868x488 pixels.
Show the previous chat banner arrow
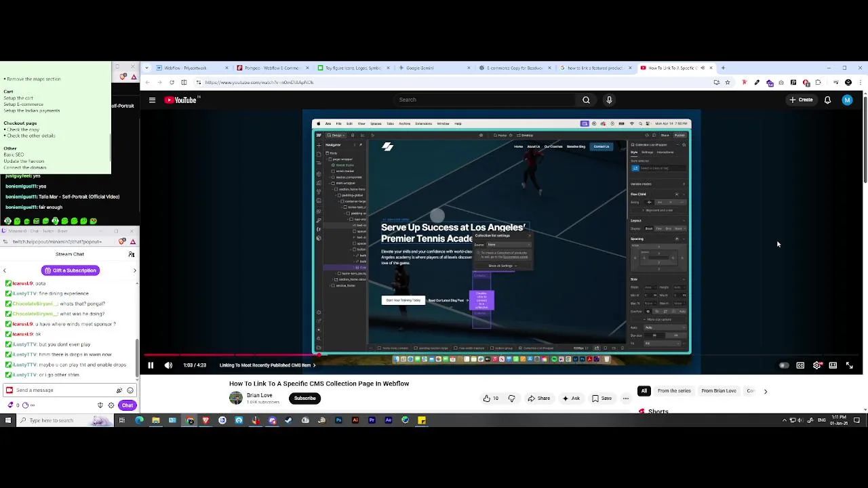pos(4,270)
